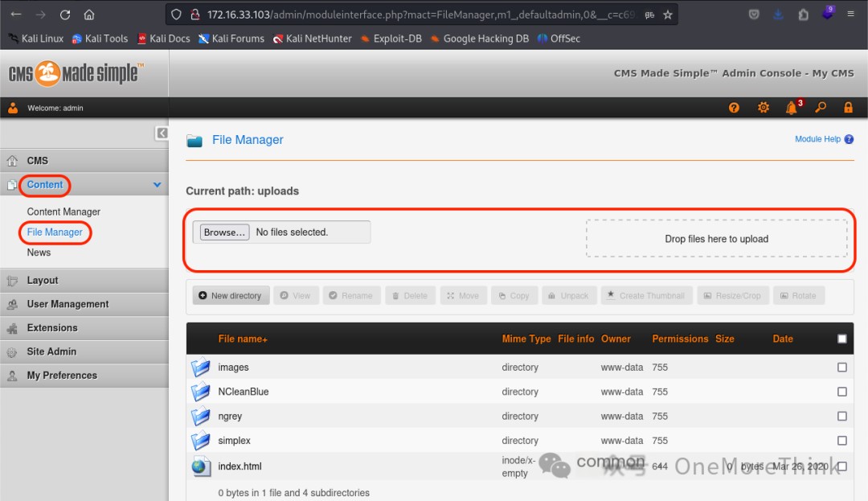Click the ngrey folder icon

[x=200, y=416]
